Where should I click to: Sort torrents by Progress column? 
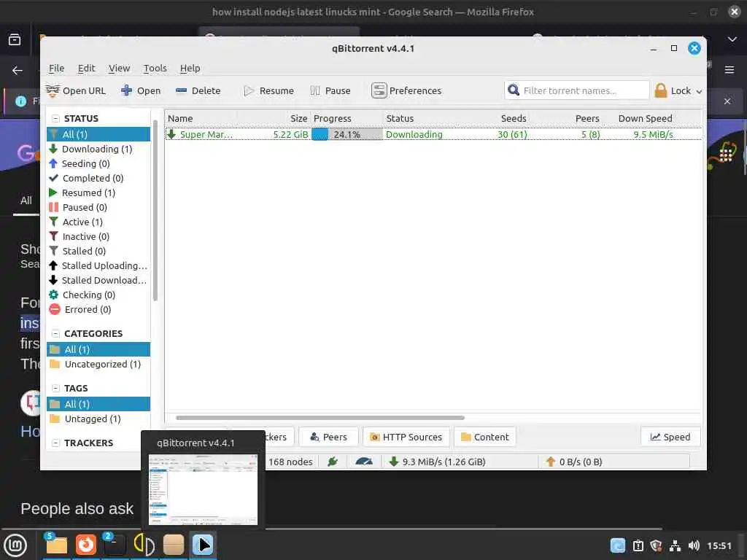pyautogui.click(x=347, y=119)
